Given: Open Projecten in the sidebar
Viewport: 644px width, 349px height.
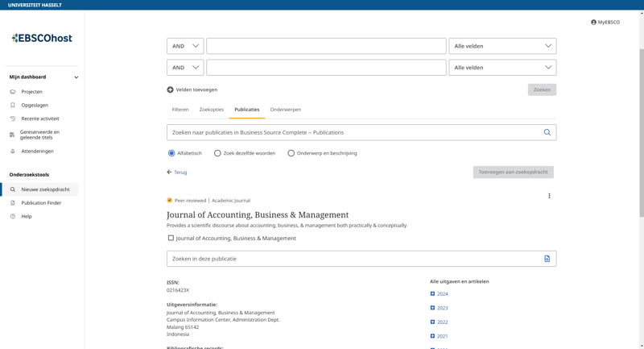Looking at the screenshot, I should click(x=31, y=92).
